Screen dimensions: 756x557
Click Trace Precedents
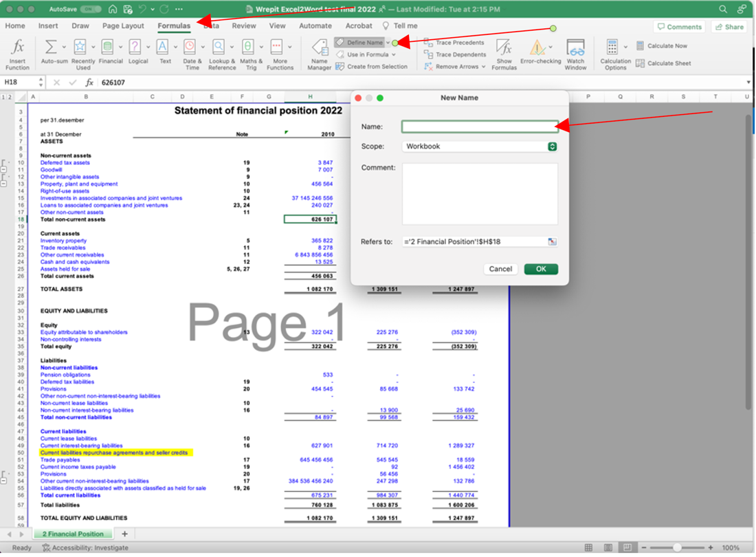(454, 43)
